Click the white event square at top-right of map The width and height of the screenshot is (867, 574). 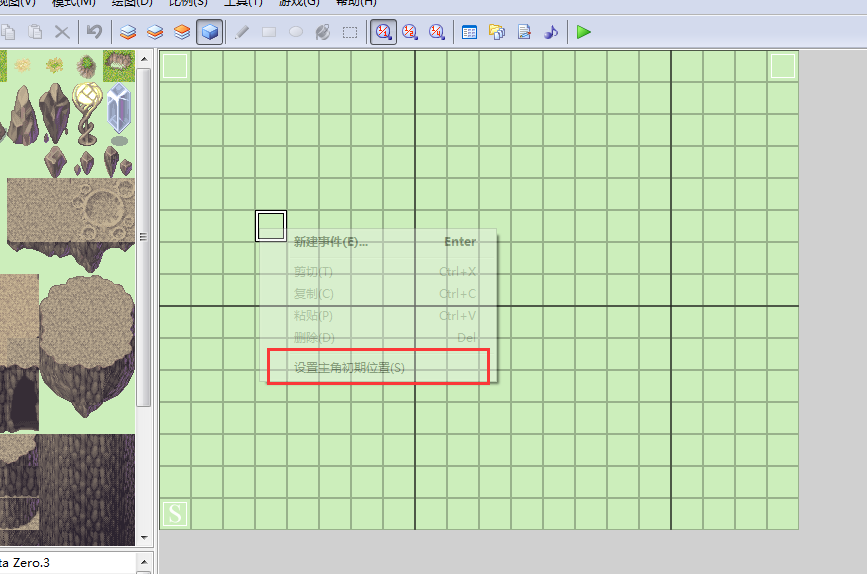click(x=783, y=66)
